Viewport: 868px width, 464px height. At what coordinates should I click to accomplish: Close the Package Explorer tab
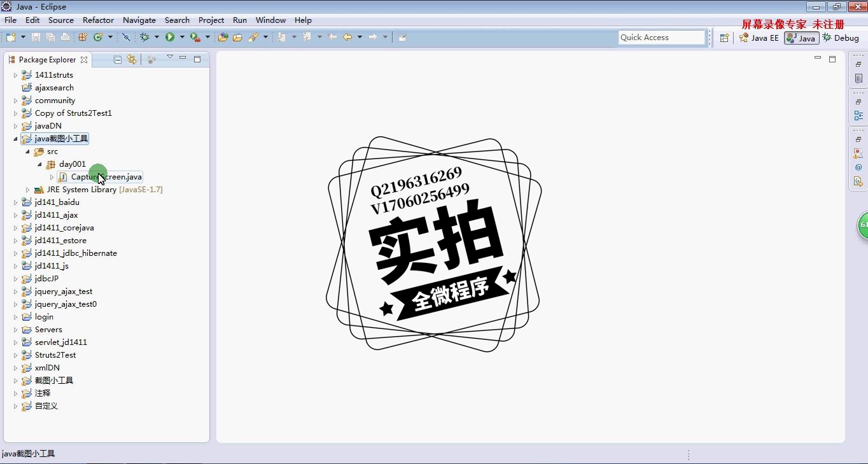pyautogui.click(x=84, y=60)
